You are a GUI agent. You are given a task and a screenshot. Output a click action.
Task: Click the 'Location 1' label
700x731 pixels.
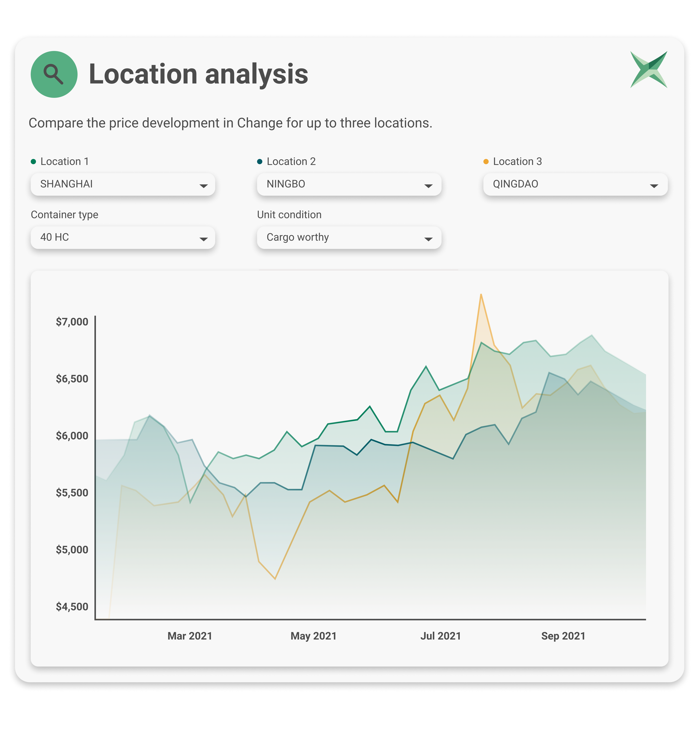tap(64, 162)
